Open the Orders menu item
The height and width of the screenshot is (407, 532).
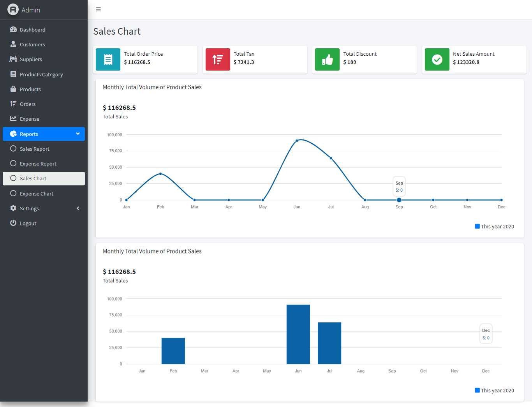click(x=28, y=104)
